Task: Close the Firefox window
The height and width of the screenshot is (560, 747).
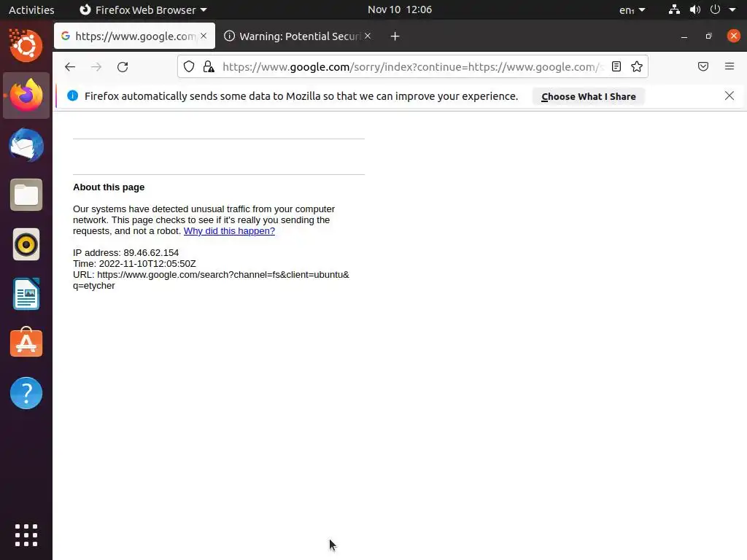Action: click(x=734, y=36)
